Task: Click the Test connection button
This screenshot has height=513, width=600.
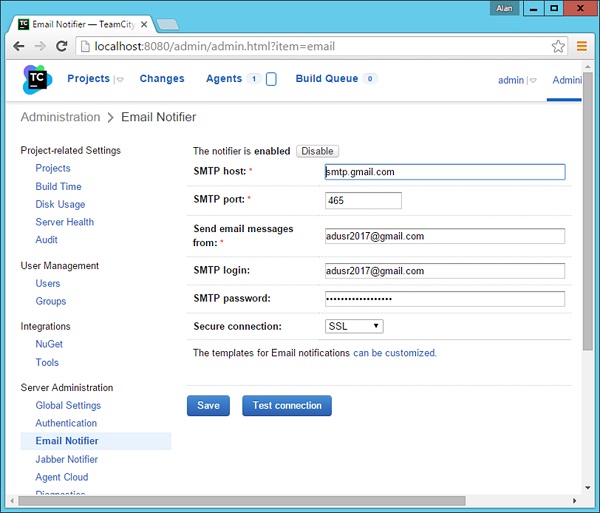Action: coord(287,406)
